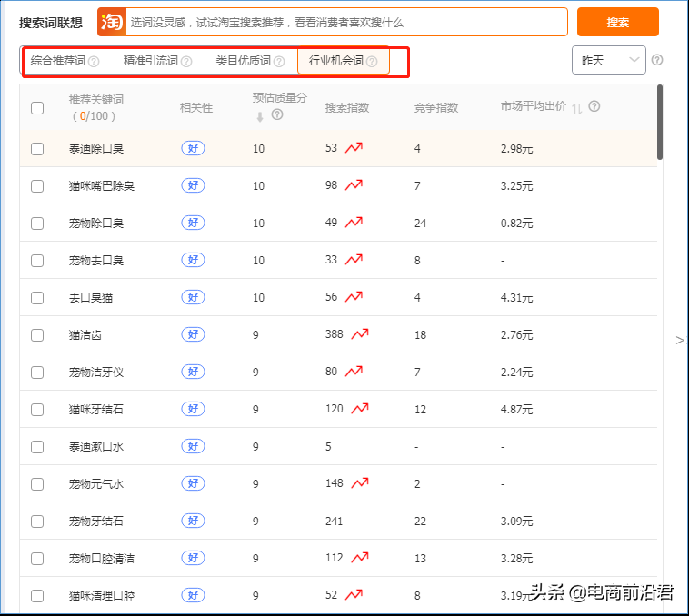Viewport: 689px width, 616px height.
Task: Click the vertical scrollbar of the keyword table
Action: 660,123
